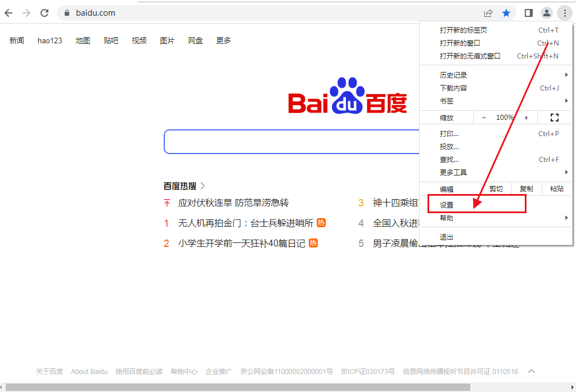Click the browser back arrow

[8, 13]
